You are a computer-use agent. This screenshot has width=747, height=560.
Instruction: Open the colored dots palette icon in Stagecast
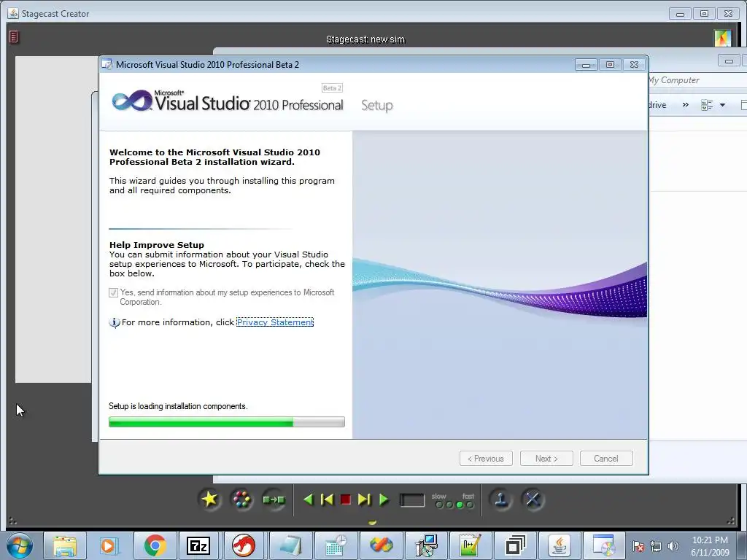[x=241, y=499]
